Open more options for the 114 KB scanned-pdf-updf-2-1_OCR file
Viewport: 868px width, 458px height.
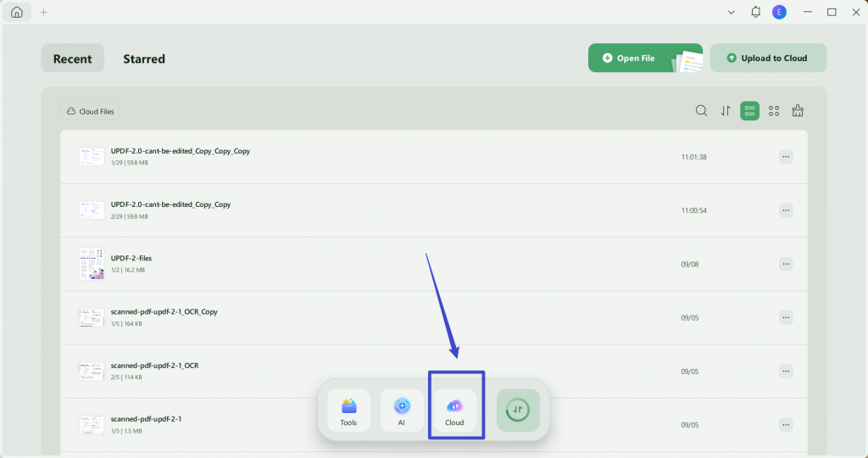click(786, 371)
